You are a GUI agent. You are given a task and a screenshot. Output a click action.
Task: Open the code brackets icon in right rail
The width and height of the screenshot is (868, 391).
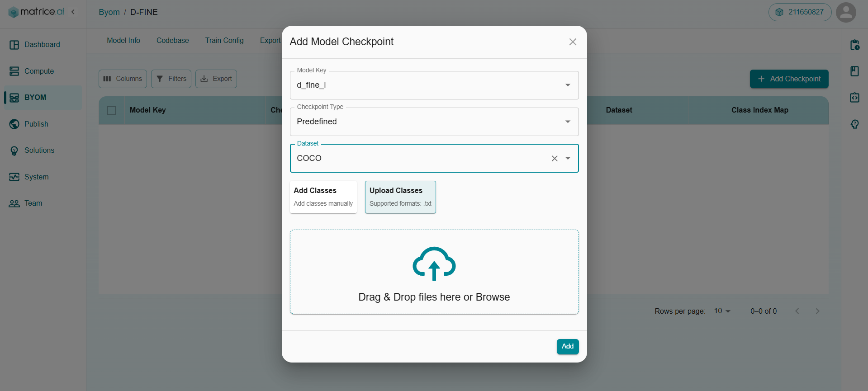click(855, 98)
